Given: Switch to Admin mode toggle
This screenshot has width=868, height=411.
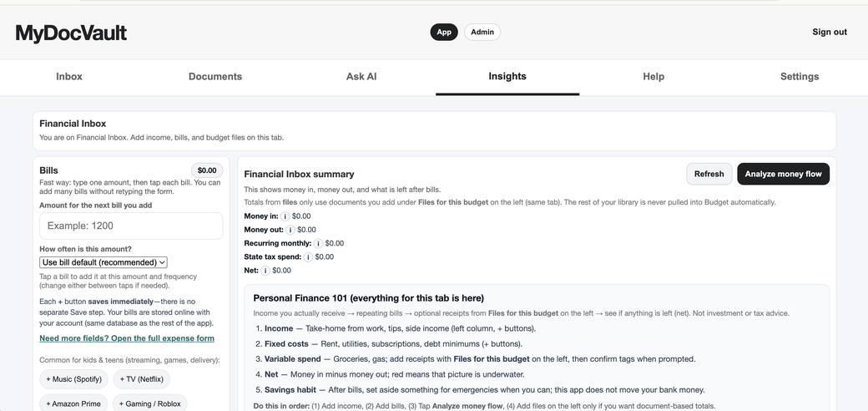Looking at the screenshot, I should [482, 32].
